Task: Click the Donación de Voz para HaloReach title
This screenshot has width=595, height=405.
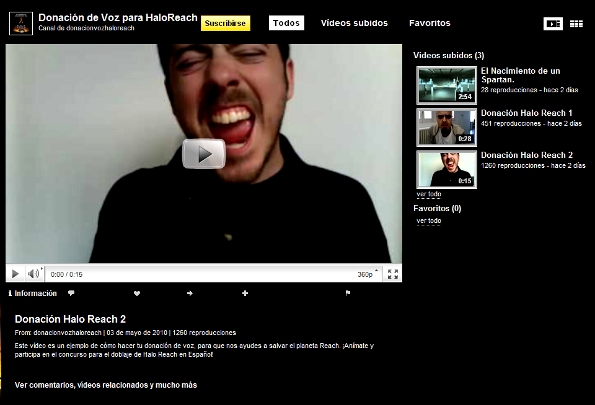Action: (118, 17)
